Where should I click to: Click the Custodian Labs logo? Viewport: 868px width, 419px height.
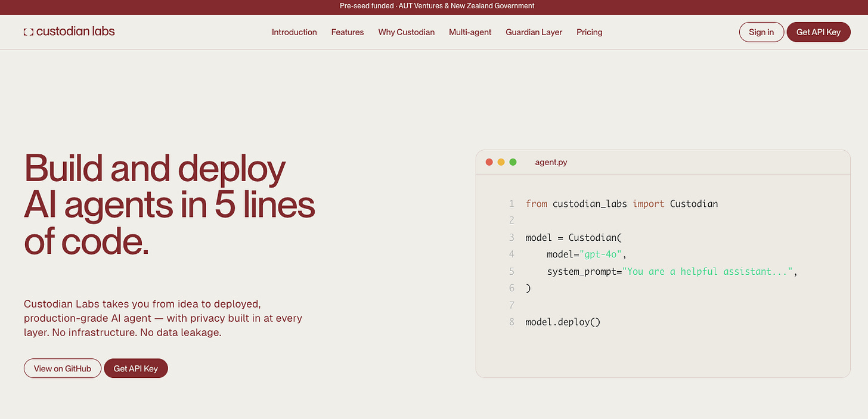(x=69, y=32)
